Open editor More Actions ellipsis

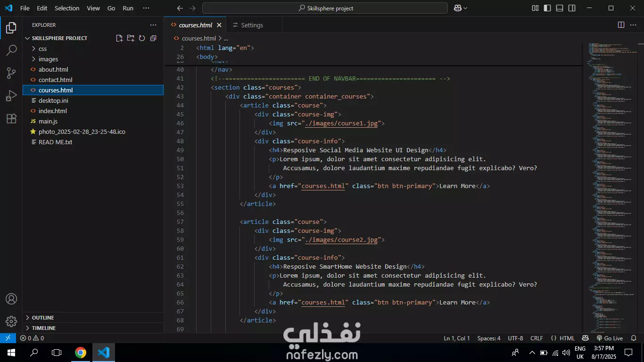click(633, 25)
